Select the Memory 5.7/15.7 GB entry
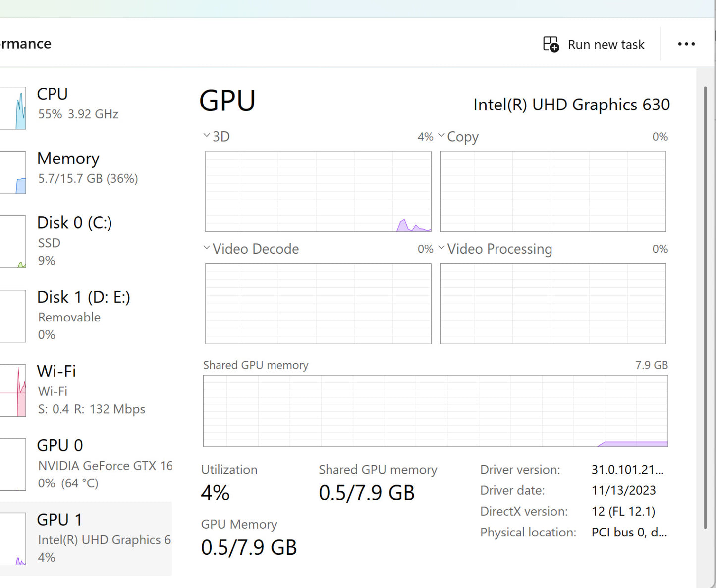 point(87,168)
